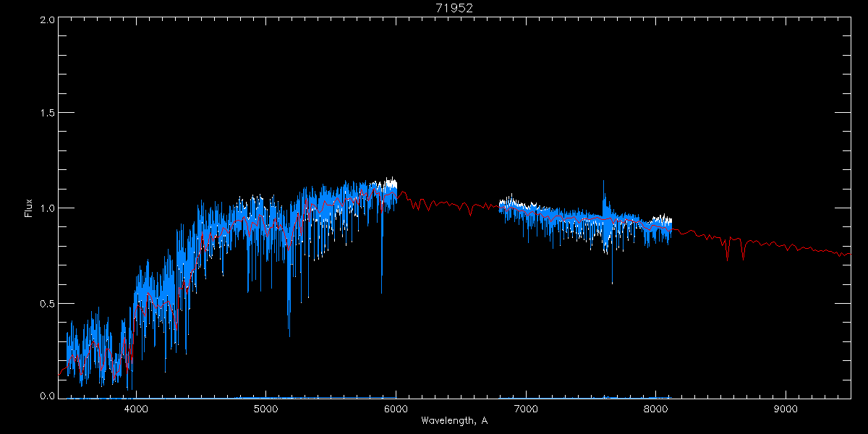Click the red model line in the 6000–6800 Å gap
The height and width of the screenshot is (434, 868).
point(448,204)
